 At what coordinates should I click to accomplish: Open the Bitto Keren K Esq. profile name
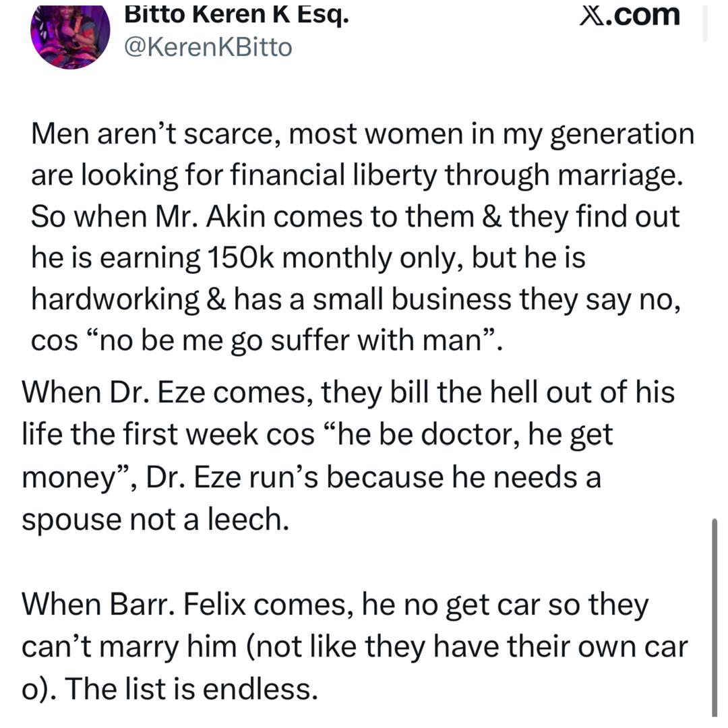(237, 15)
